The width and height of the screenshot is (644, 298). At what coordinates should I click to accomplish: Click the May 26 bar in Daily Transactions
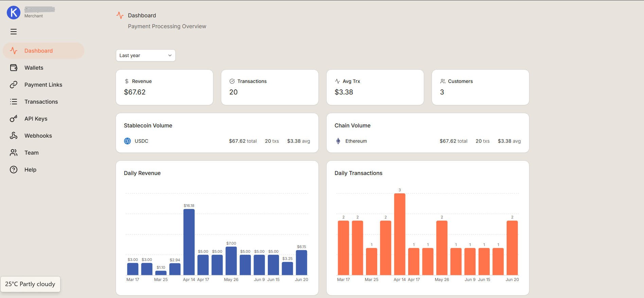[x=442, y=248]
